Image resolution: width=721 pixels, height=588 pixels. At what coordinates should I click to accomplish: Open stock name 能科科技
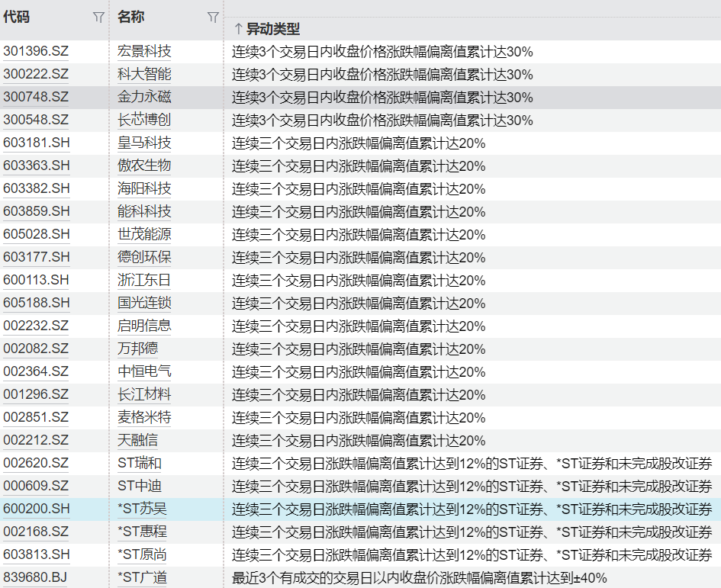(144, 211)
